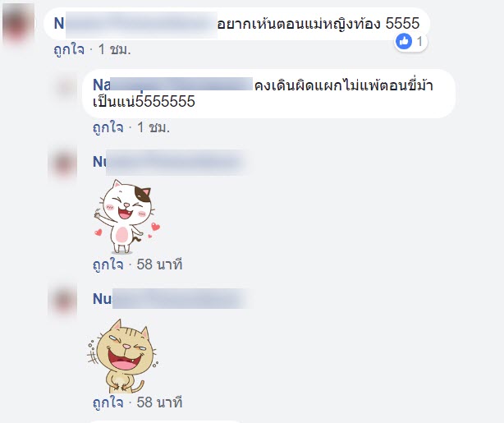Viewport: 504px width, 423px height.
Task: Open the tan laughing cat sticker
Action: (122, 356)
